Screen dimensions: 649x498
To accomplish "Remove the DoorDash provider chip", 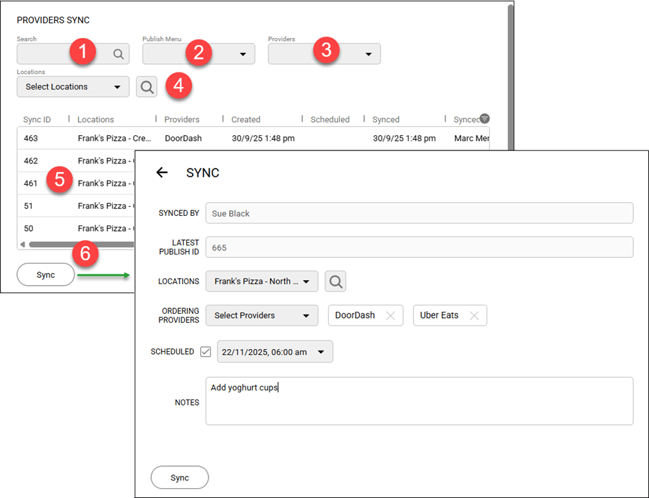I will pyautogui.click(x=390, y=316).
